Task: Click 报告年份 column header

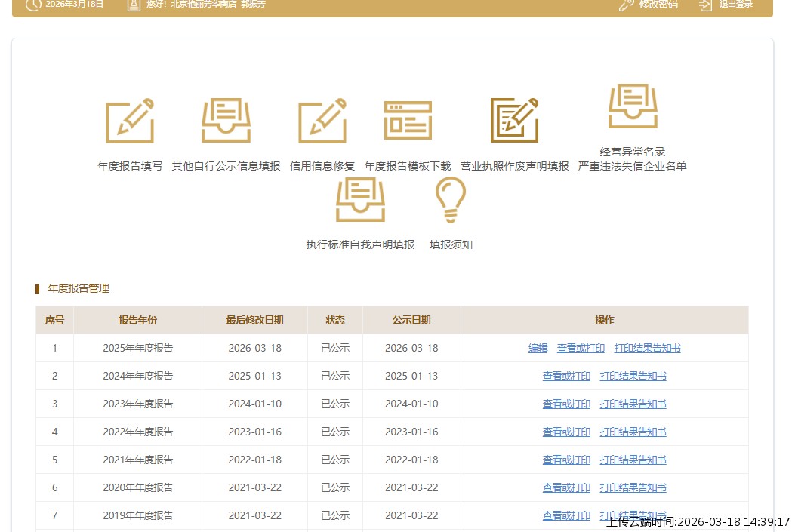Action: pyautogui.click(x=137, y=320)
